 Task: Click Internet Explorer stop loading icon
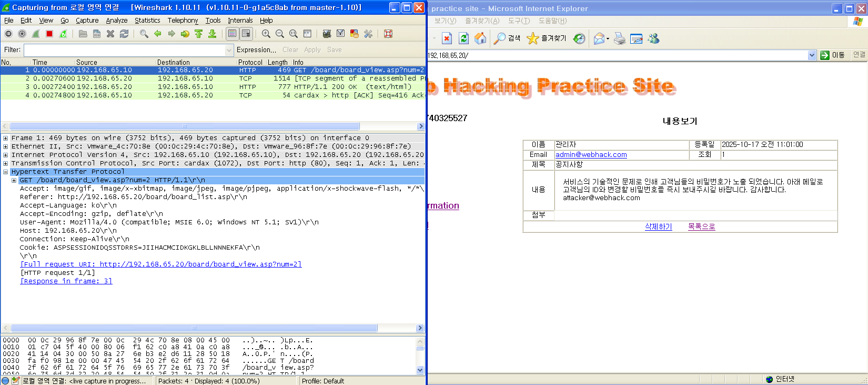(x=447, y=38)
